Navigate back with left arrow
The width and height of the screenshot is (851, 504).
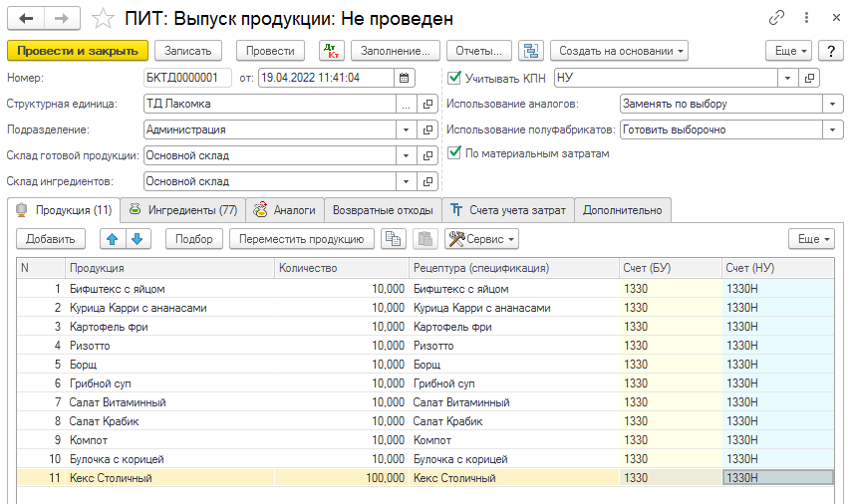26,18
